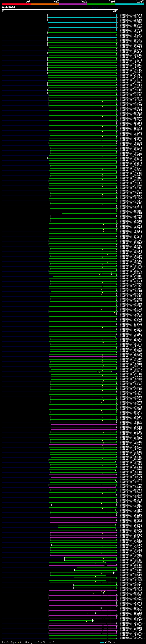Select UniRef100_A5B121 label
The image size is (146, 644).
coord(131,371)
